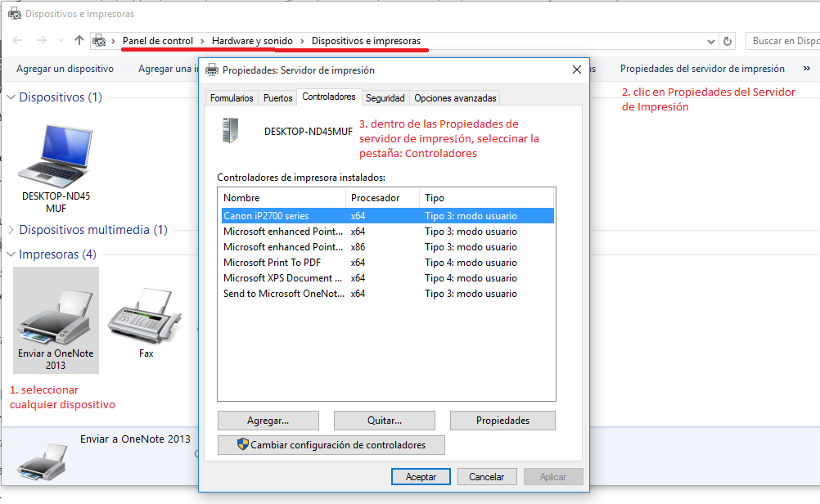Click the back arrow in Explorer
The width and height of the screenshot is (820, 504).
point(17,40)
